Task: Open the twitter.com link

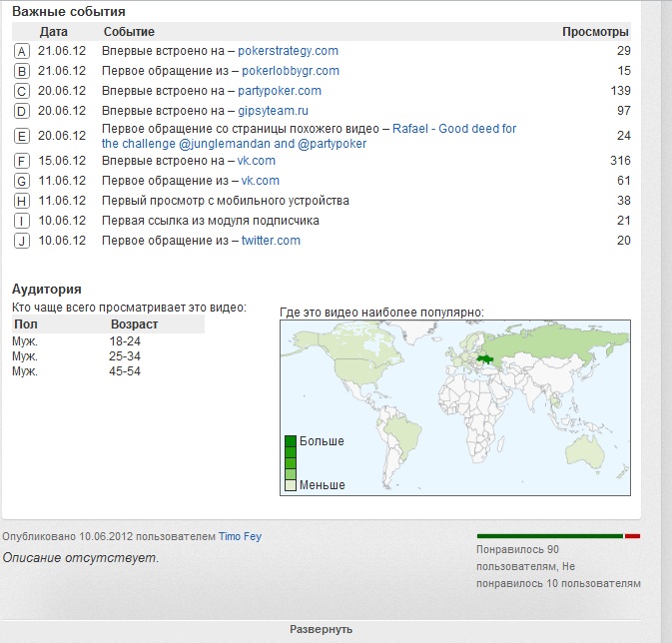Action: click(271, 241)
